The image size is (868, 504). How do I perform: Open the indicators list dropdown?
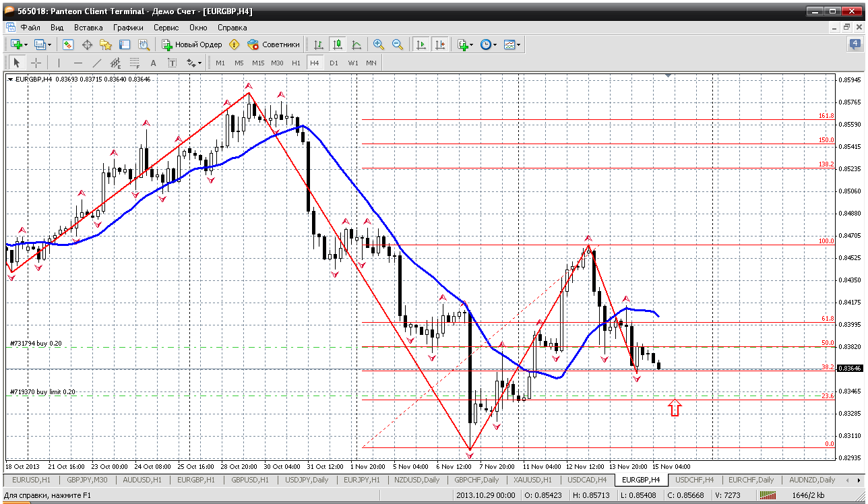tap(465, 44)
